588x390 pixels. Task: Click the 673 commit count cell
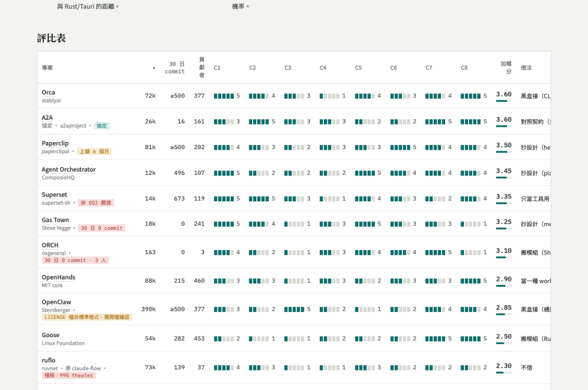coord(179,198)
